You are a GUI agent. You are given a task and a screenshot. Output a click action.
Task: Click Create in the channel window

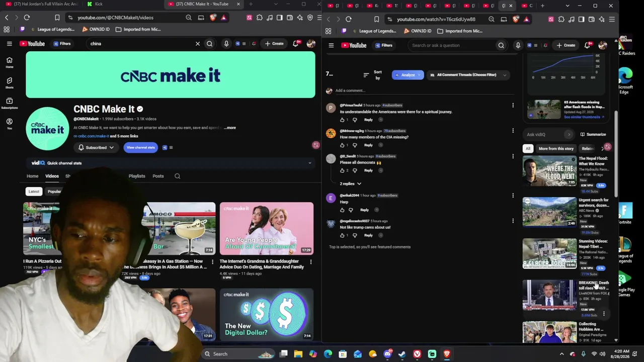[274, 44]
